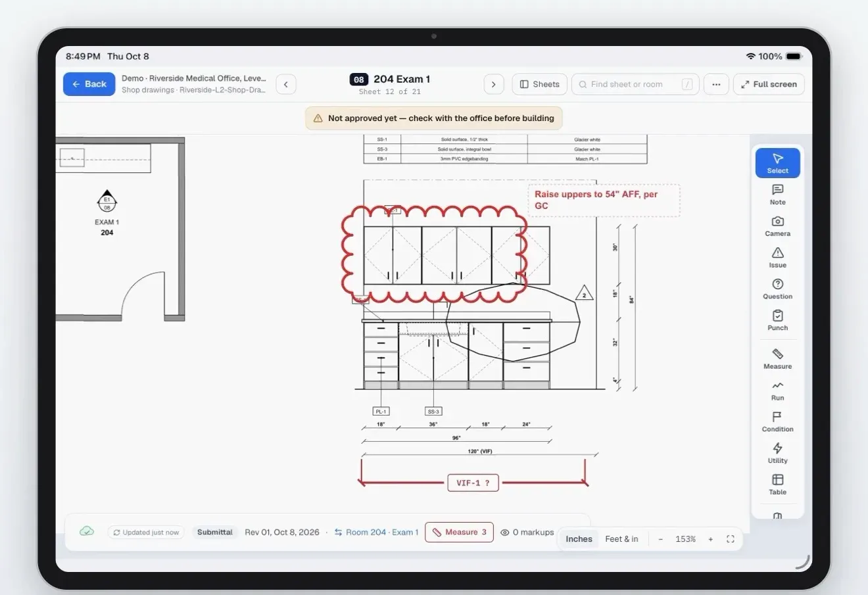Click the Demo · Riverside Medical Office project name
This screenshot has height=595, width=868.
(194, 78)
